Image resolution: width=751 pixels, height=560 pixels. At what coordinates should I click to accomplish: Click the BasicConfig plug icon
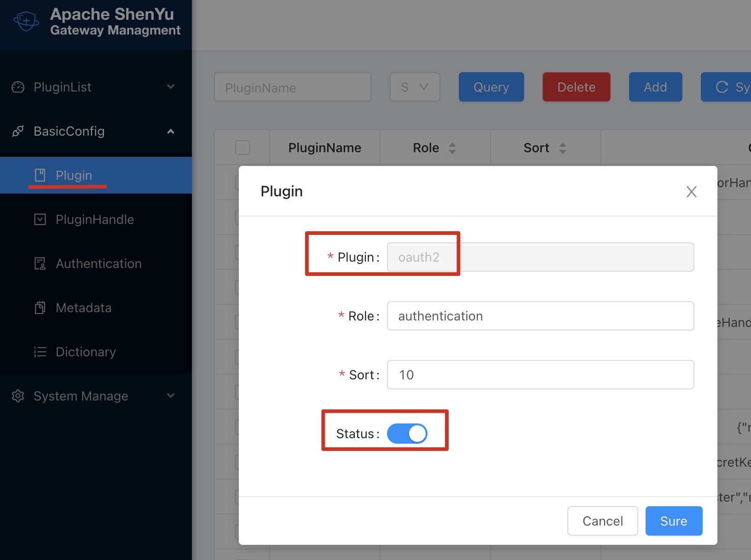click(x=18, y=131)
